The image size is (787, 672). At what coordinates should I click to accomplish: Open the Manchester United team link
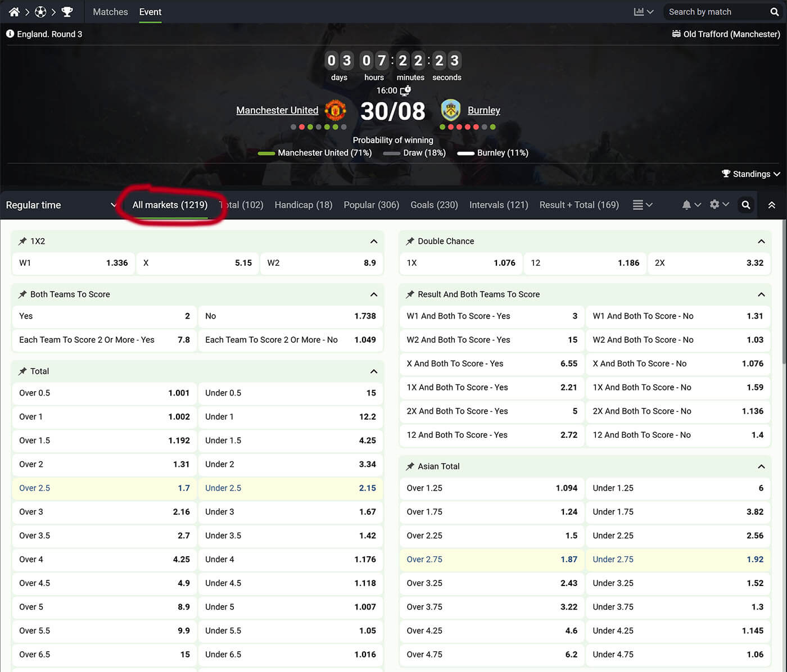point(277,110)
